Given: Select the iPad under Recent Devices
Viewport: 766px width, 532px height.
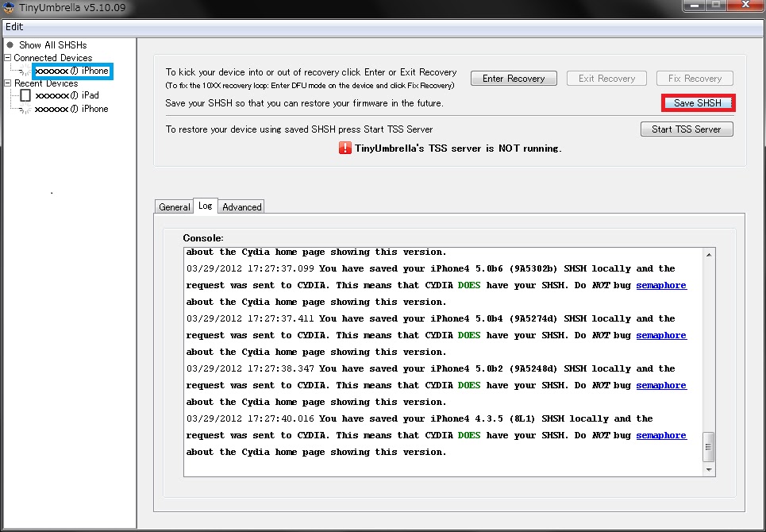Looking at the screenshot, I should tap(67, 95).
